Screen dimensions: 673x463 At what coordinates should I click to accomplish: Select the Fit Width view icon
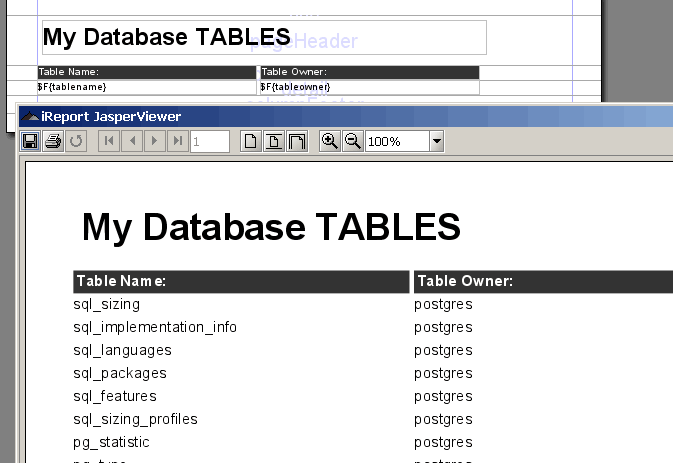pos(297,141)
